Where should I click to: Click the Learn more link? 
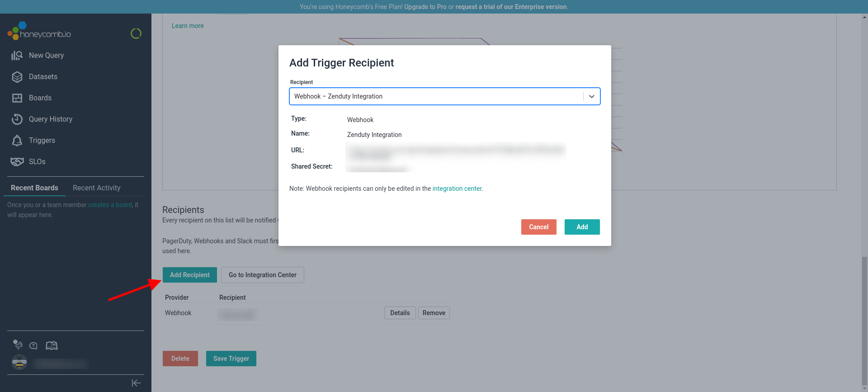(x=188, y=26)
